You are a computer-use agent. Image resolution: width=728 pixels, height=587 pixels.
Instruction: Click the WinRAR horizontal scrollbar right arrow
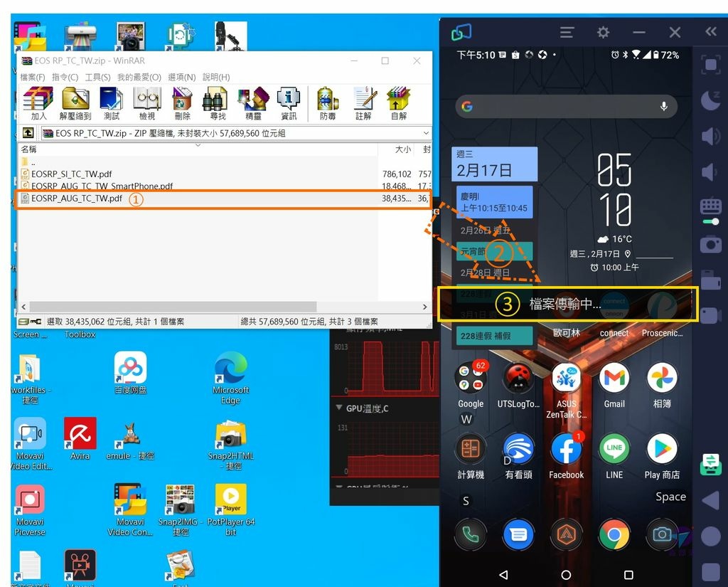[424, 307]
